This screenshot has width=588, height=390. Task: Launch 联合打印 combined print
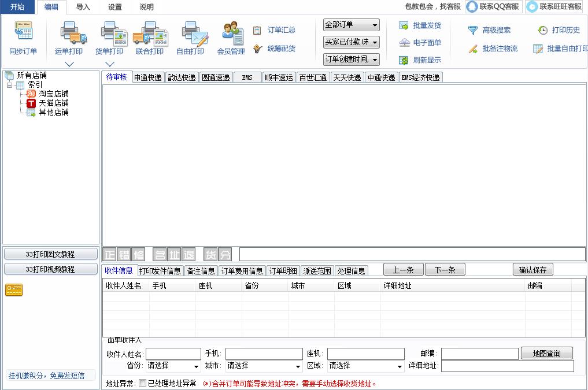click(x=150, y=38)
